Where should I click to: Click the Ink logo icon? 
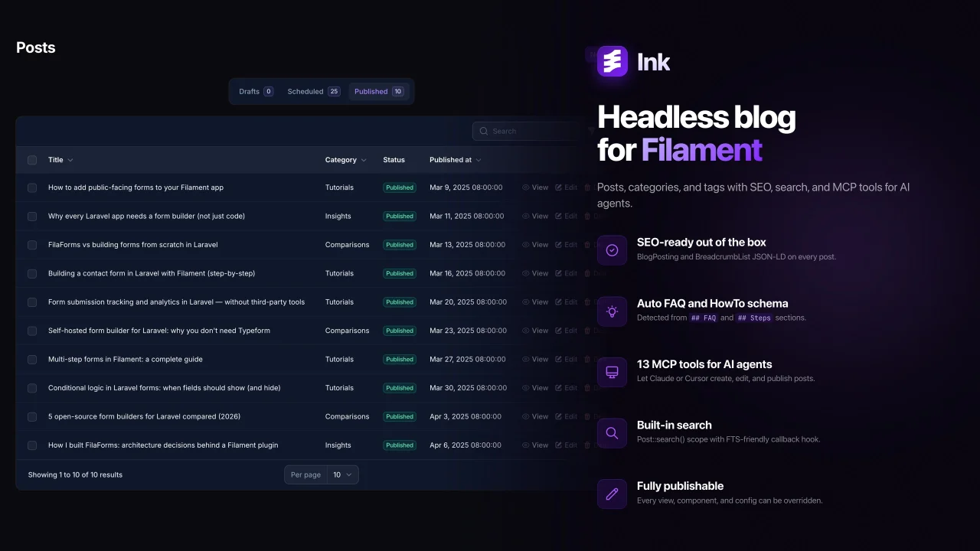pyautogui.click(x=612, y=61)
